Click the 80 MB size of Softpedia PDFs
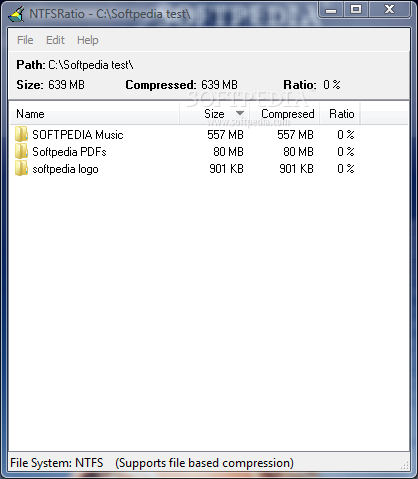The height and width of the screenshot is (479, 418). [x=228, y=152]
